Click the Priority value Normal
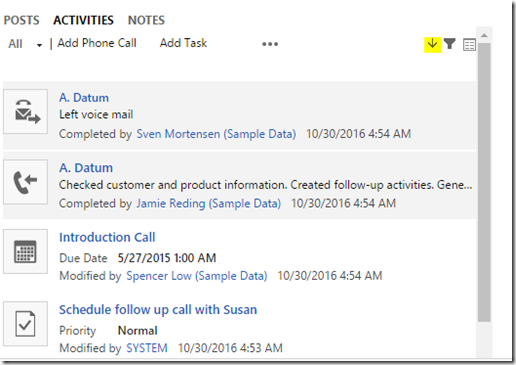This screenshot has width=516, height=365. tap(137, 331)
